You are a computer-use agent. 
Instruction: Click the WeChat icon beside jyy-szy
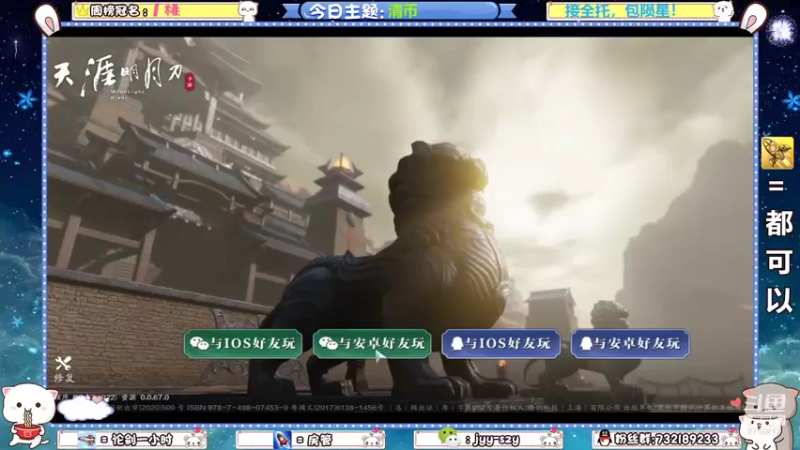click(x=448, y=436)
